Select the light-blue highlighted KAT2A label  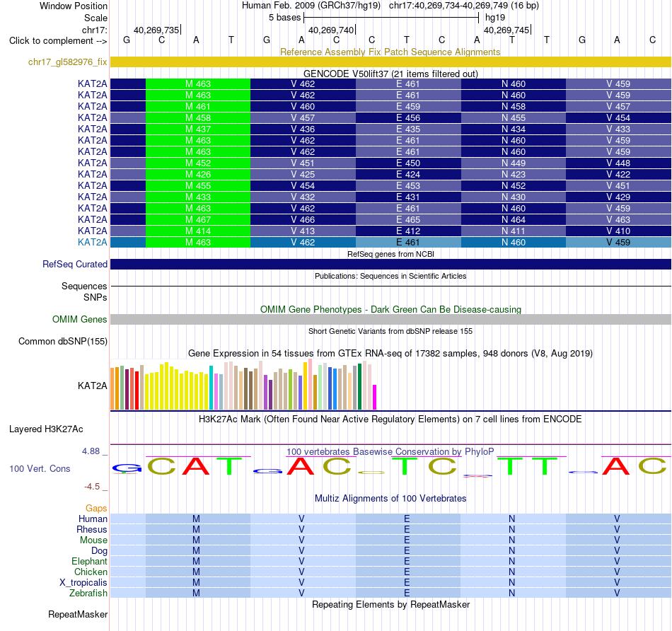pyautogui.click(x=92, y=242)
